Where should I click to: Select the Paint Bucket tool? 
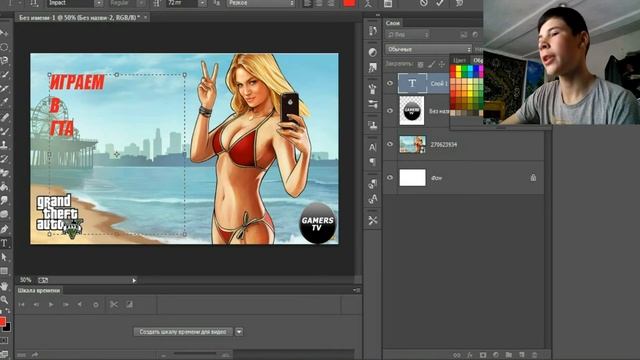pos(4,187)
